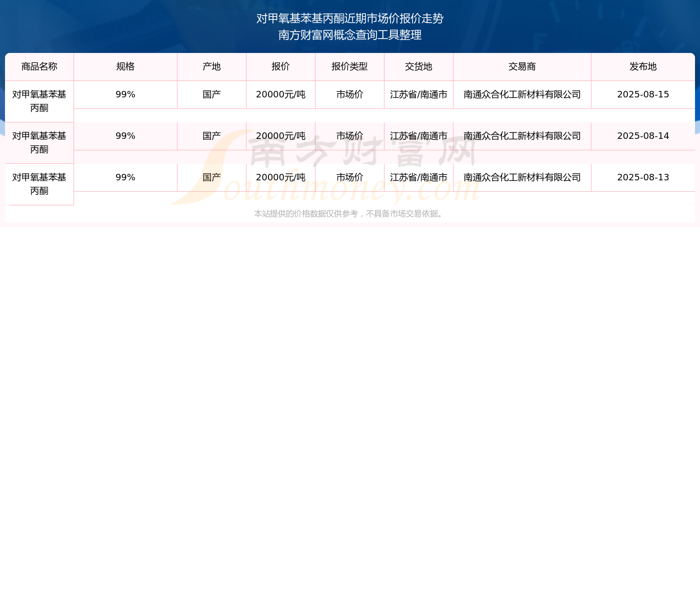Select the 报价 column header

click(x=281, y=66)
